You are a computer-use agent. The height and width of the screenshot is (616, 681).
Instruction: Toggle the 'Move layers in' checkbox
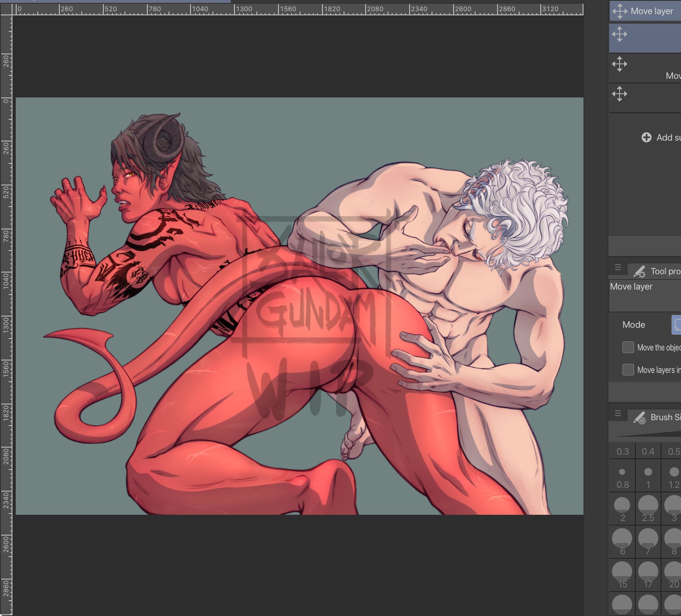[628, 370]
